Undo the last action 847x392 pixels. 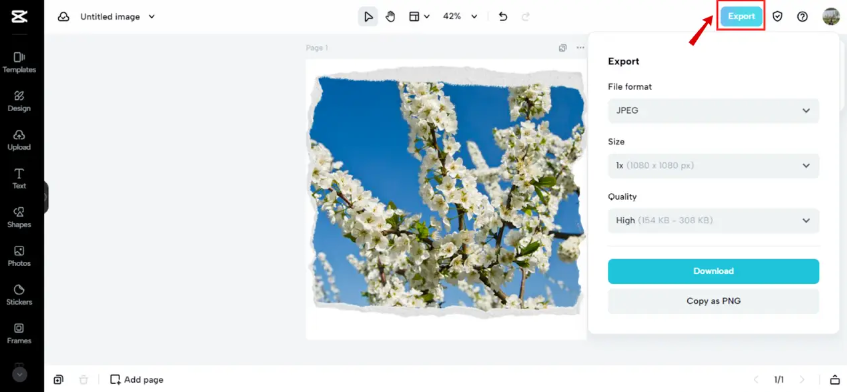(x=503, y=17)
